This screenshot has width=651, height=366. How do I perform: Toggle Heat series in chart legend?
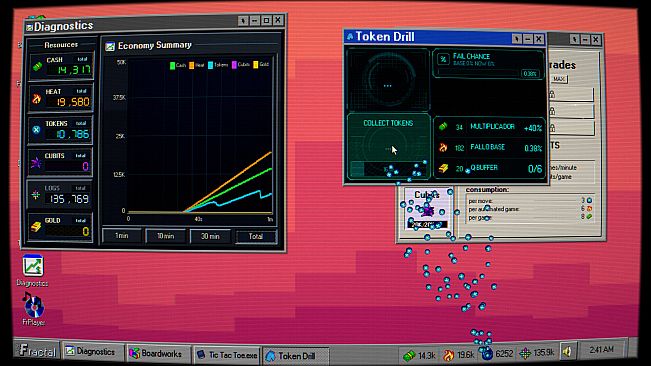(196, 65)
